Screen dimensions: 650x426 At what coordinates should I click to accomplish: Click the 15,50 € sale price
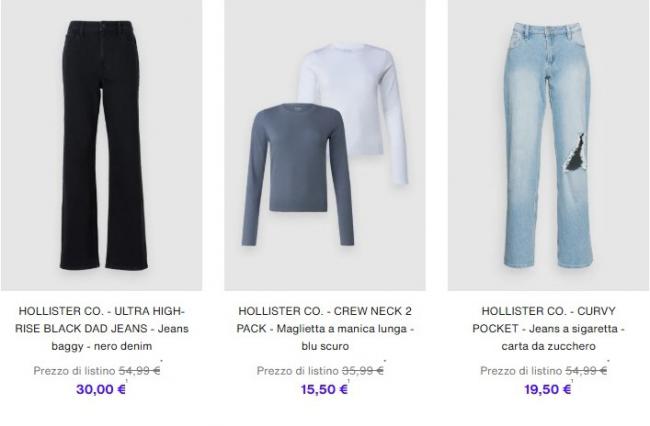(x=324, y=390)
